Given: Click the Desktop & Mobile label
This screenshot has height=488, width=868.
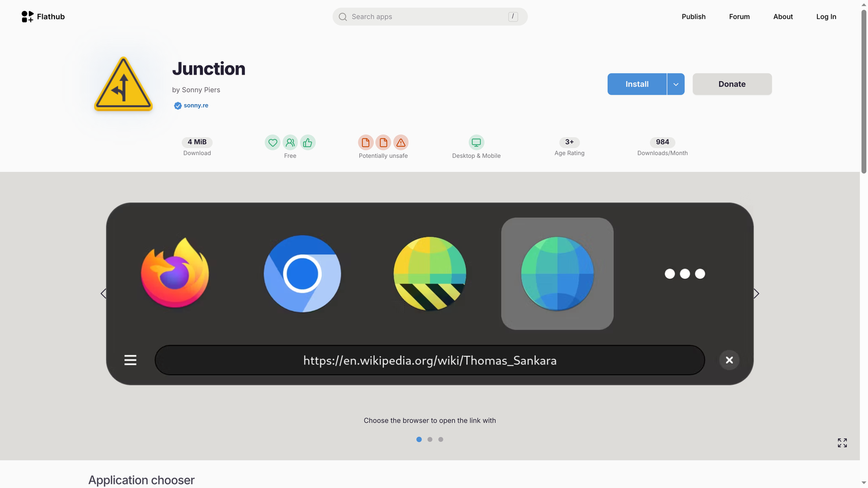Looking at the screenshot, I should (x=476, y=156).
